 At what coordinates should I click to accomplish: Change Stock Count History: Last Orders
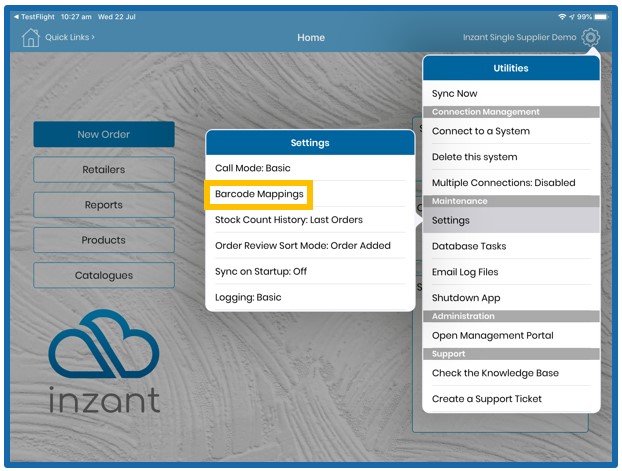310,220
